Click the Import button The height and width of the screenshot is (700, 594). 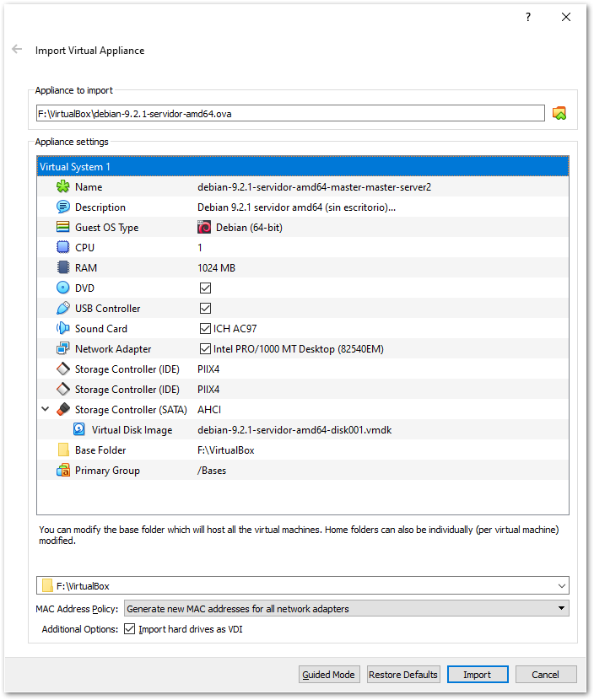point(478,675)
